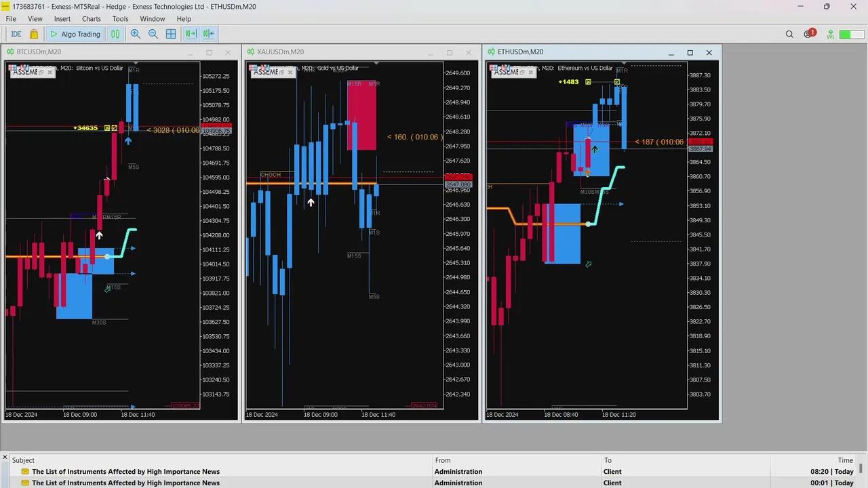This screenshot has width=868, height=488.
Task: Open the IDE (MetaEditor) toolbar button
Action: pyautogui.click(x=16, y=34)
